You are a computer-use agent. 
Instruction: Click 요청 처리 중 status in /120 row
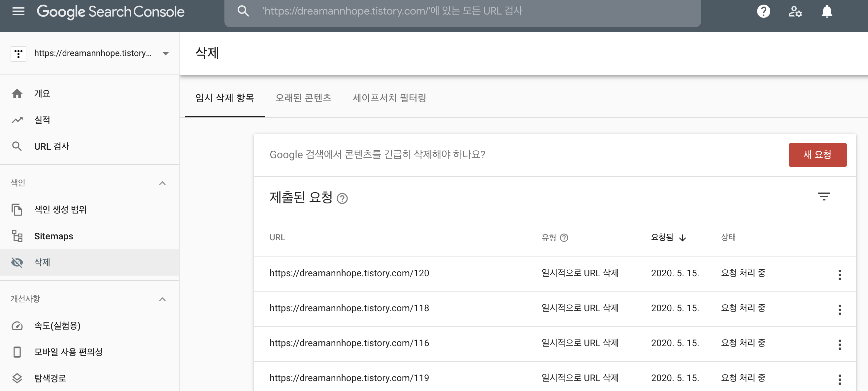(x=743, y=273)
